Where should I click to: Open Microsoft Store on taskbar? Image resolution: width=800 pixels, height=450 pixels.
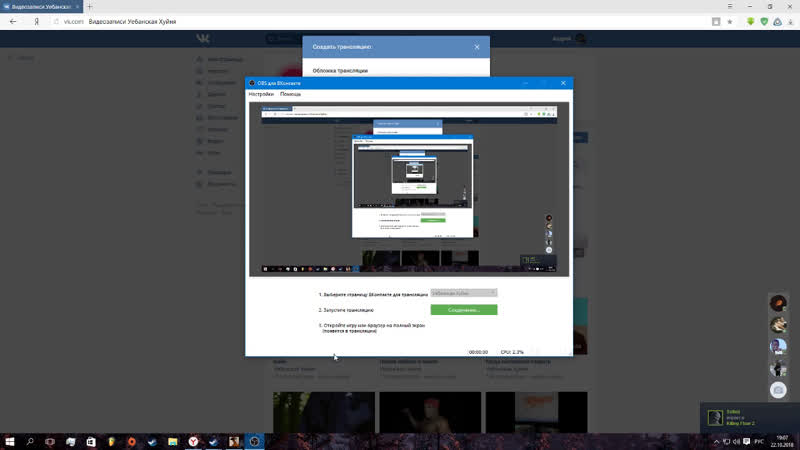coord(91,442)
